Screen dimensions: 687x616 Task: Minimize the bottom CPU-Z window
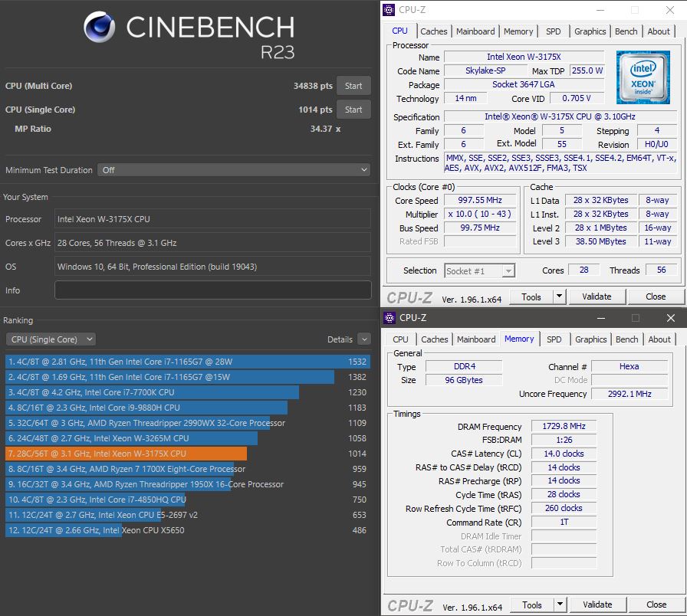[600, 318]
